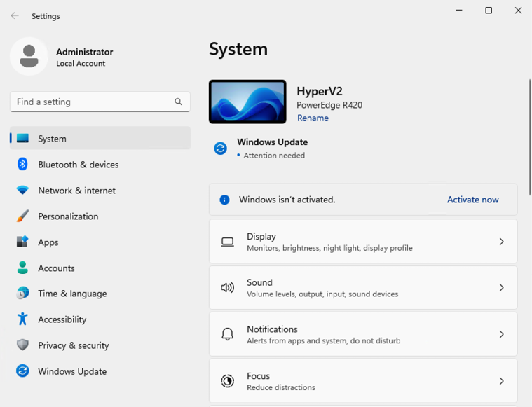Click the Personalization paintbrush icon
This screenshot has width=532, height=407.
click(x=22, y=216)
